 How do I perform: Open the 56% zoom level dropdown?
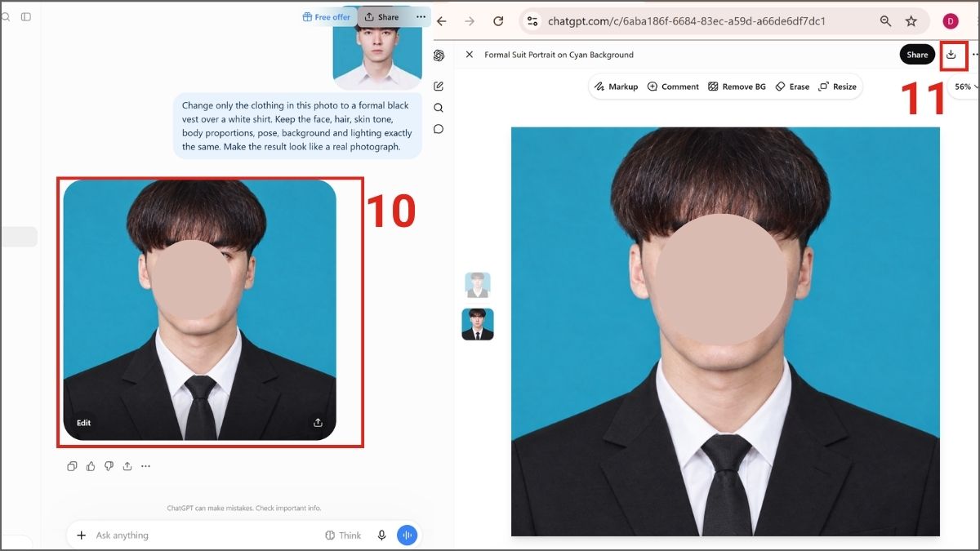(964, 87)
